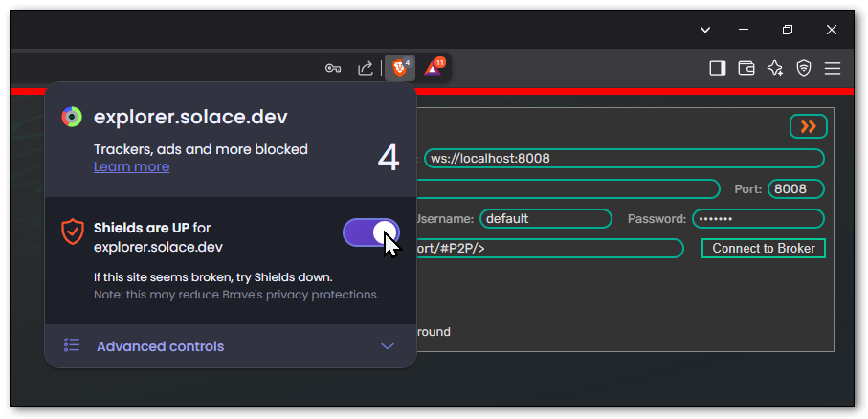Viewport: 868px width, 419px height.
Task: Click the explorer.solace.dev heading text
Action: coord(190,117)
